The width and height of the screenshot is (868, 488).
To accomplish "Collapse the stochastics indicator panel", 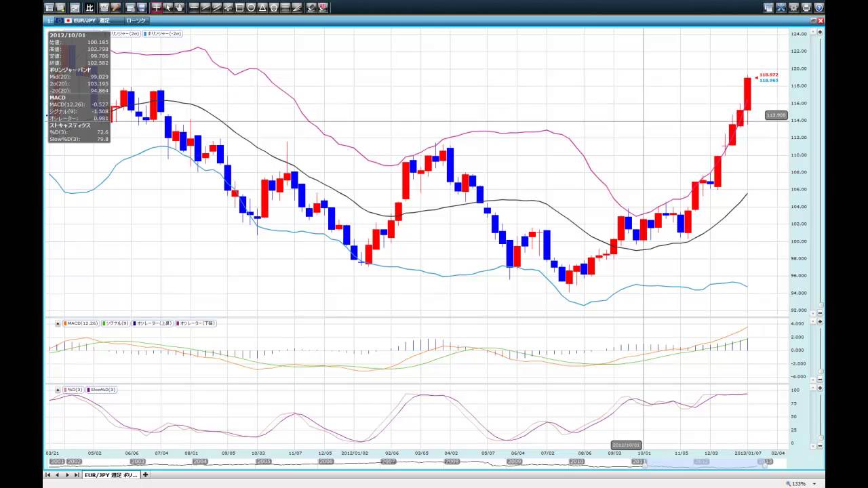I will (58, 390).
